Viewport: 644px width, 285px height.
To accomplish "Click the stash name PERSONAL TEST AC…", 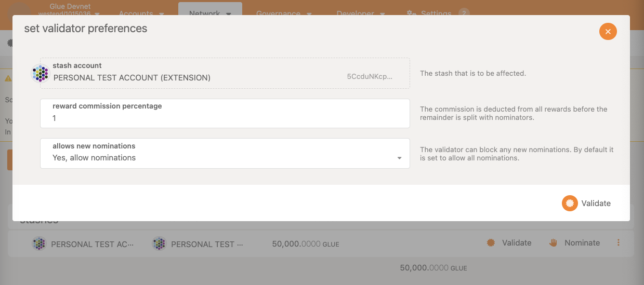I will 92,244.
